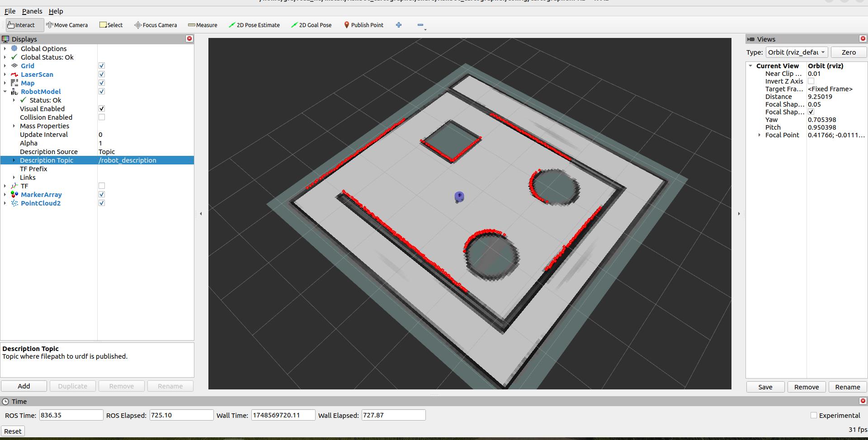Viewport: 868px width, 440px height.
Task: Toggle the LaserScan display checkbox
Action: pos(102,74)
